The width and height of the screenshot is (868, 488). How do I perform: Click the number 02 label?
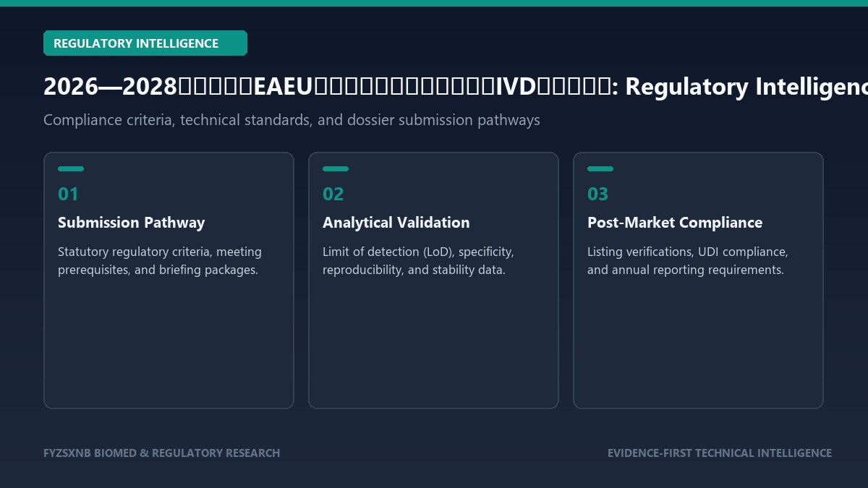point(333,194)
